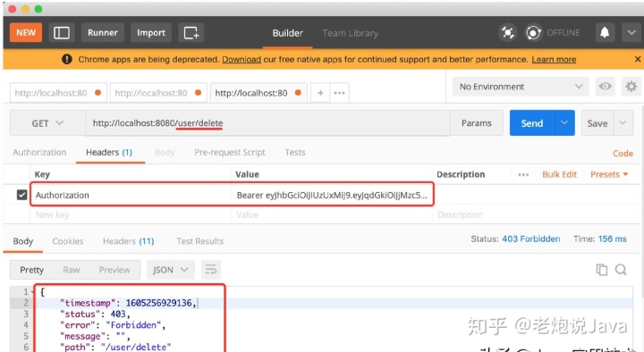The height and width of the screenshot is (352, 644).
Task: Dismiss the deprecation banner
Action: [638, 59]
